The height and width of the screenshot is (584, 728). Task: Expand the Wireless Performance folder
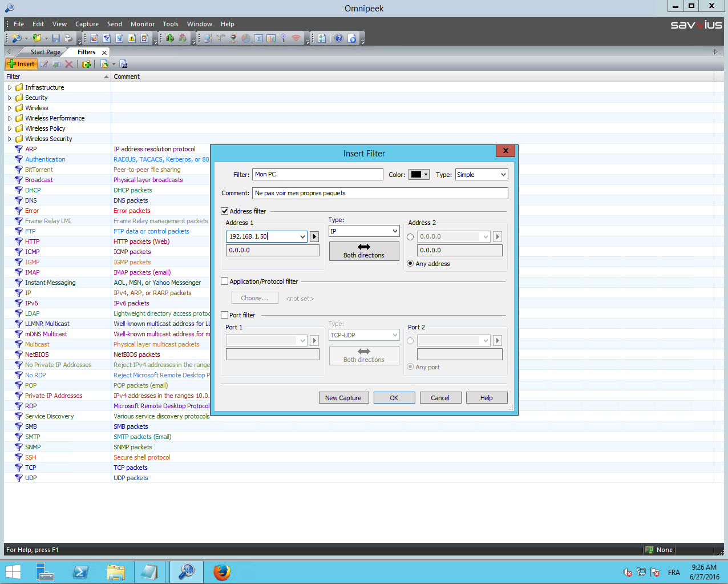(x=10, y=118)
